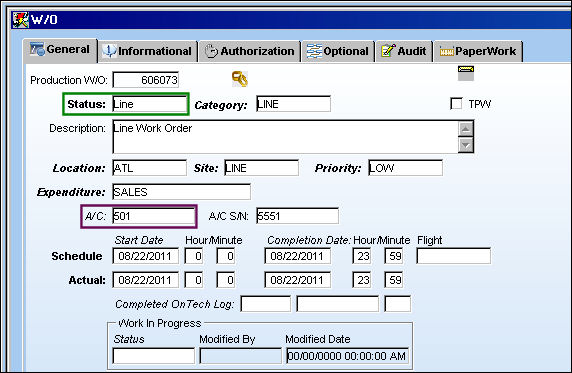The width and height of the screenshot is (572, 373).
Task: Click the Location field containing ATL
Action: point(150,168)
